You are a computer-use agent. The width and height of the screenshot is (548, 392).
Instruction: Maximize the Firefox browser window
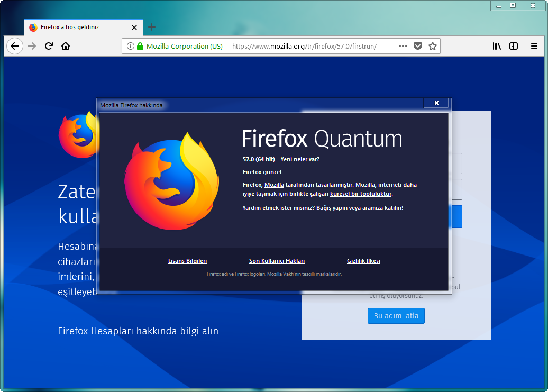pos(513,6)
